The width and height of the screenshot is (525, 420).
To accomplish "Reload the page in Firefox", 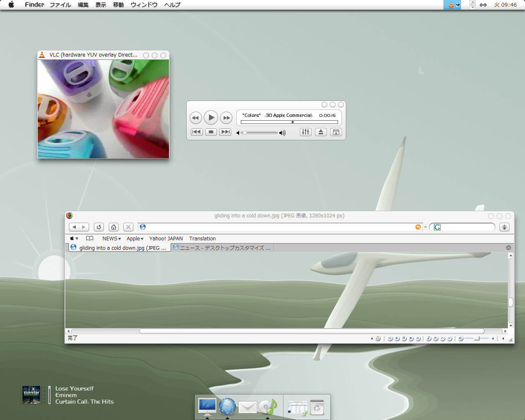I will pyautogui.click(x=99, y=227).
